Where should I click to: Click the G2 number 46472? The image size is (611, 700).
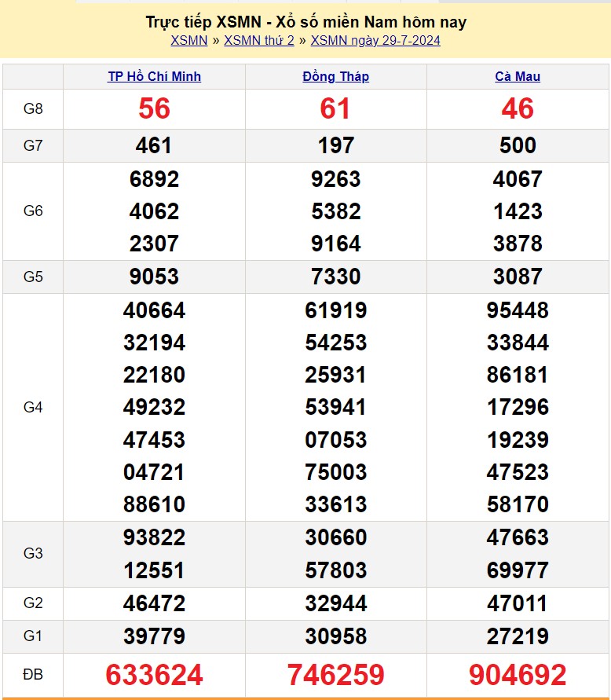pos(154,603)
